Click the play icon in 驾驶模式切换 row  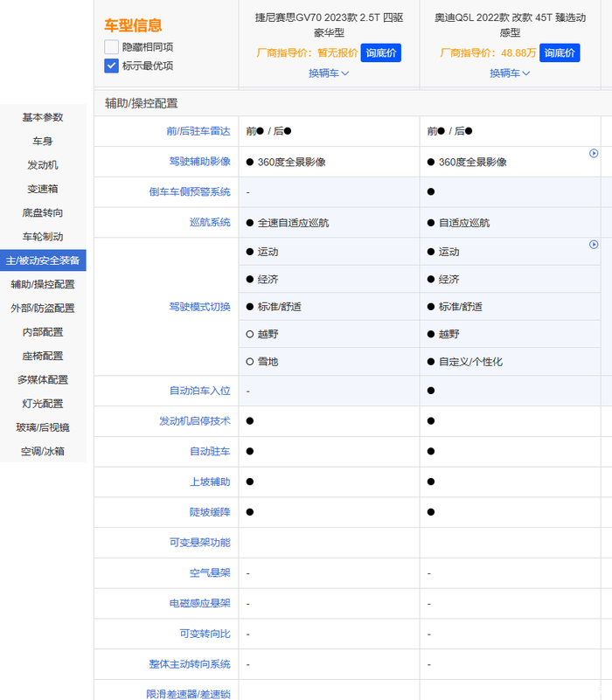[594, 245]
